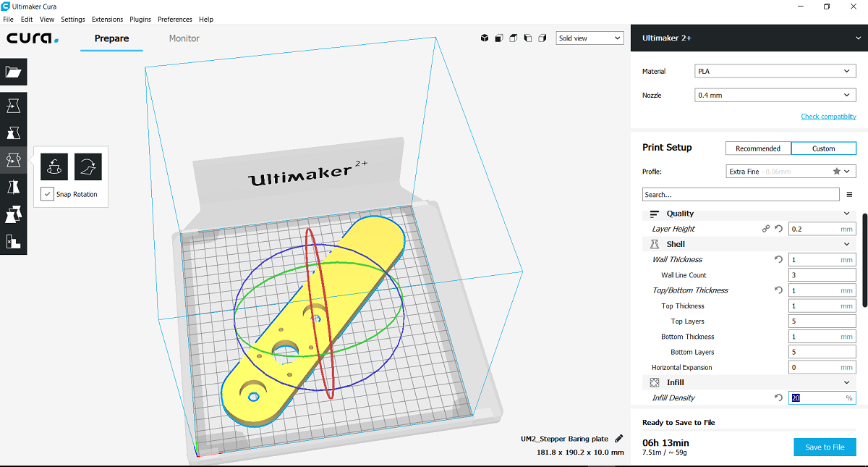
Task: Select the Support Blocker tool
Action: (x=14, y=241)
